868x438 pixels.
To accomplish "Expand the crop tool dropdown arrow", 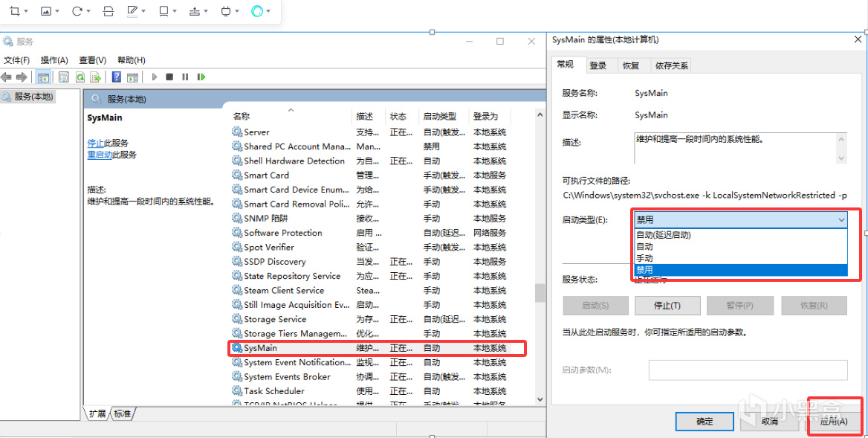I will [27, 11].
